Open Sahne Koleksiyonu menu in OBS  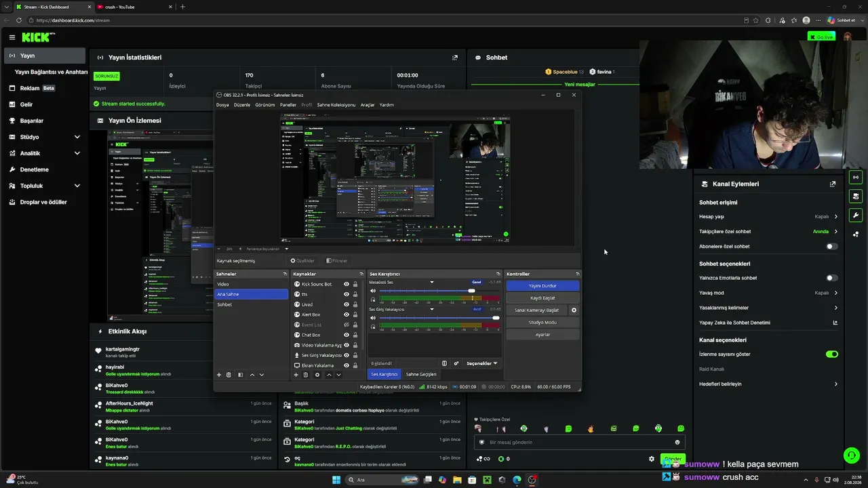[336, 105]
